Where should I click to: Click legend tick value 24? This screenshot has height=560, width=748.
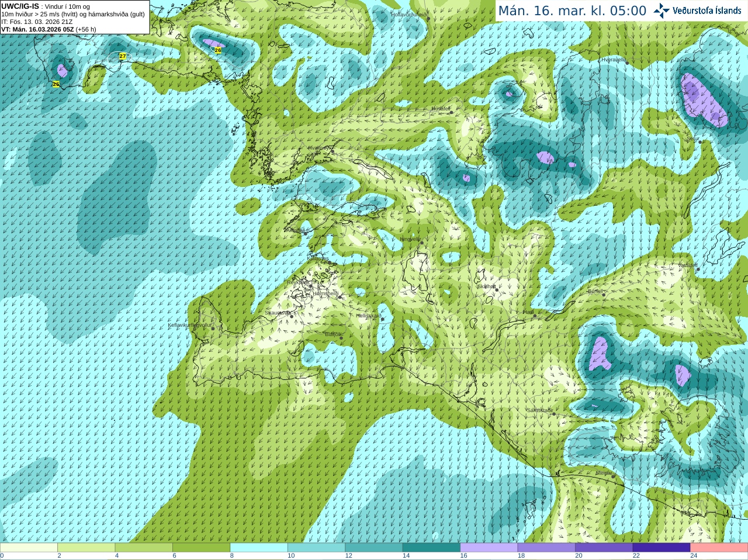694,556
